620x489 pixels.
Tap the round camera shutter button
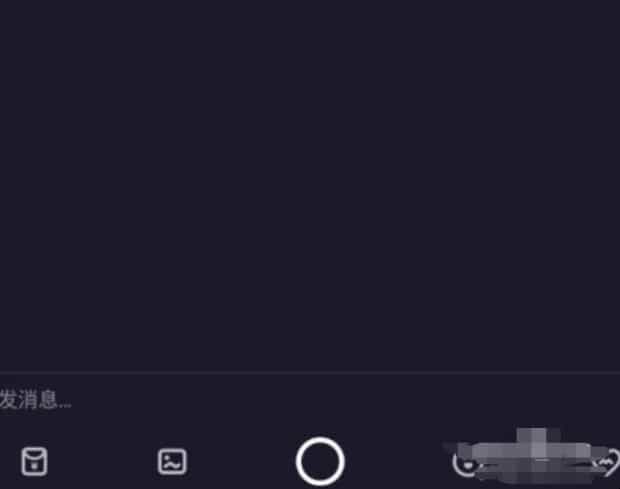coord(320,461)
